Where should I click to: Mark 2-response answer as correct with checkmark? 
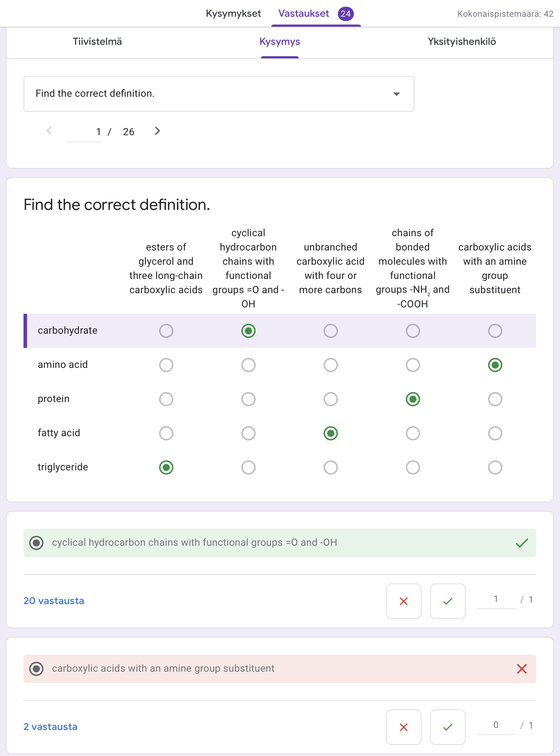tap(448, 727)
